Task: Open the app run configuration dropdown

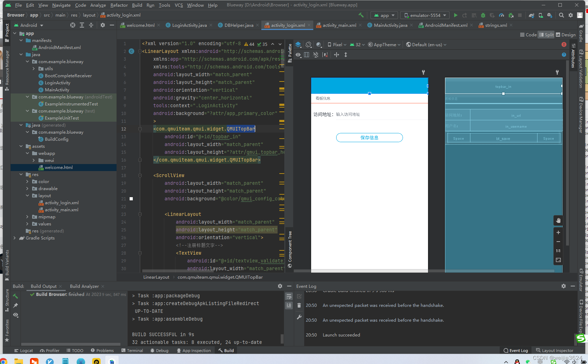Action: pos(384,15)
